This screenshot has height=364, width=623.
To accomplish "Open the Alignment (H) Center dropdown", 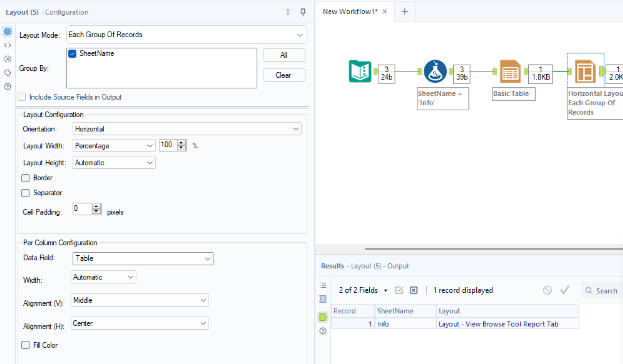I will [203, 323].
